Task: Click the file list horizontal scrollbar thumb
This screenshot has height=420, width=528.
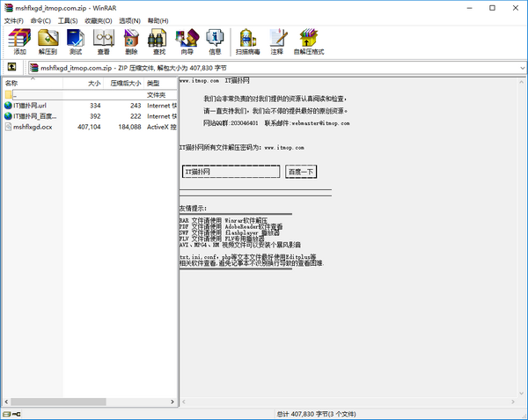Action: pos(58,402)
